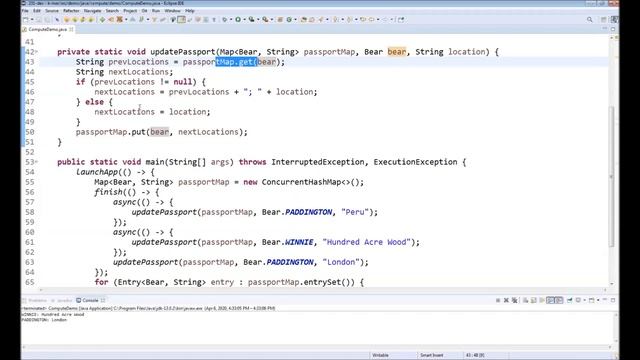Click the Toggle Mark Occurrences icon
Viewport: 640px width, 360px height.
[x=181, y=19]
